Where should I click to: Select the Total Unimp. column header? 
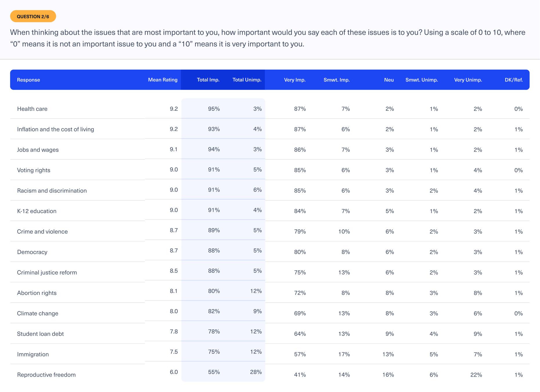click(x=247, y=80)
